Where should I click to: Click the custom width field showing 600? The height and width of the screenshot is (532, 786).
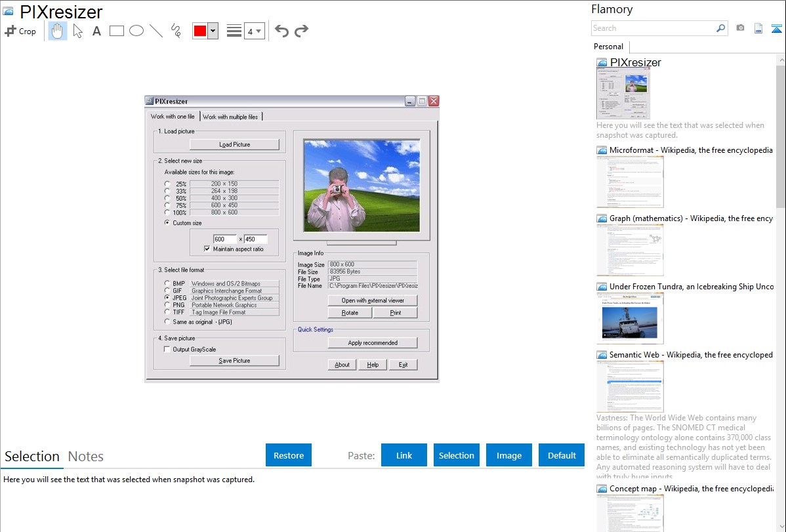coord(224,239)
